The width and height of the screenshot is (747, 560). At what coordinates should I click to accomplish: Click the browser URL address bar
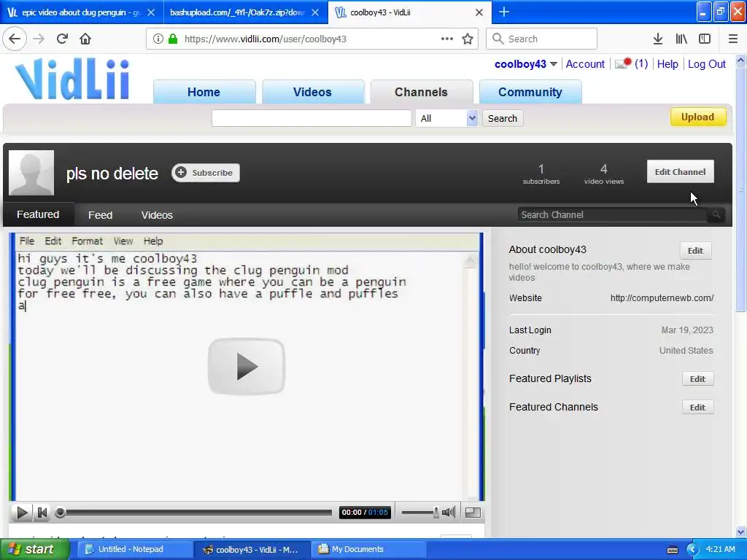tap(311, 39)
